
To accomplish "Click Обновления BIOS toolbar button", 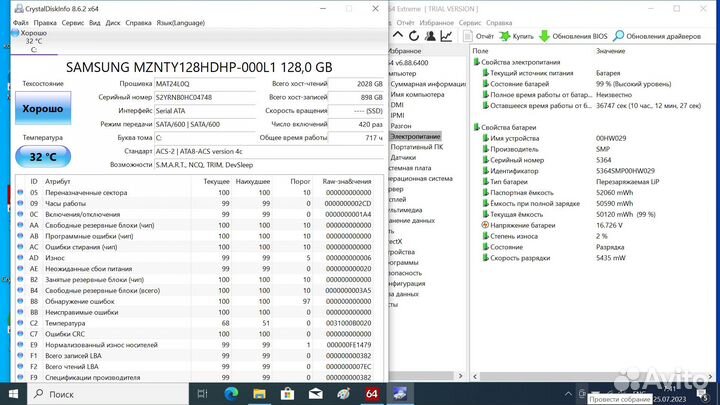I will 573,36.
